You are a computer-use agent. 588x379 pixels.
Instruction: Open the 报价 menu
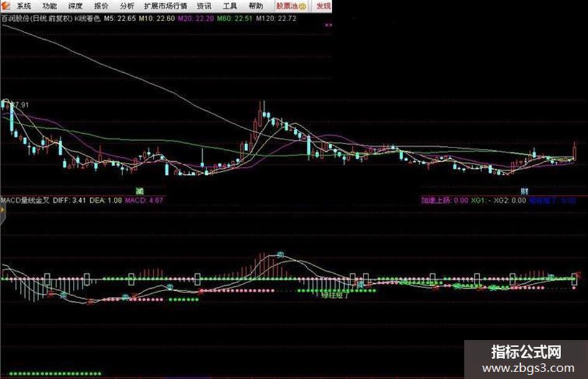tap(101, 6)
